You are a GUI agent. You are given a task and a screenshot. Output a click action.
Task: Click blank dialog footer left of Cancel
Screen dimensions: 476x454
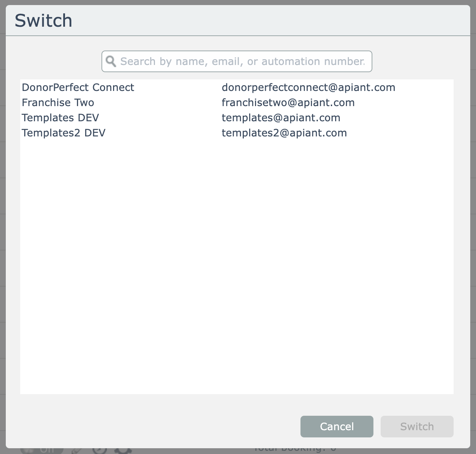point(155,427)
